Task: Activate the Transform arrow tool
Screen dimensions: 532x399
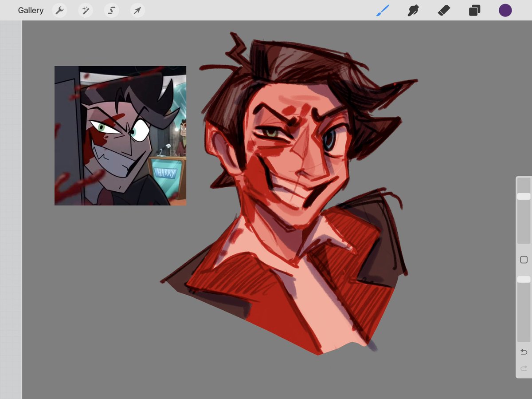Action: point(138,11)
